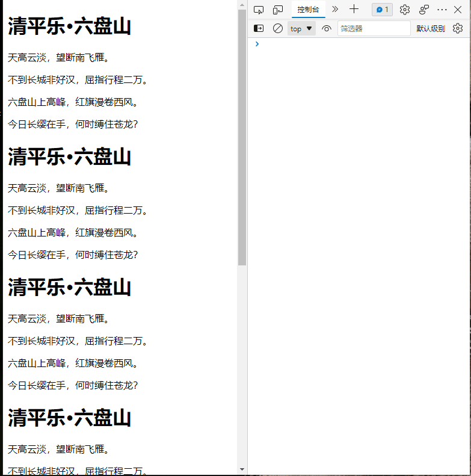Click the first 清平乐•六盘山 heading
Viewport: 471px width, 476px height.
click(x=70, y=26)
